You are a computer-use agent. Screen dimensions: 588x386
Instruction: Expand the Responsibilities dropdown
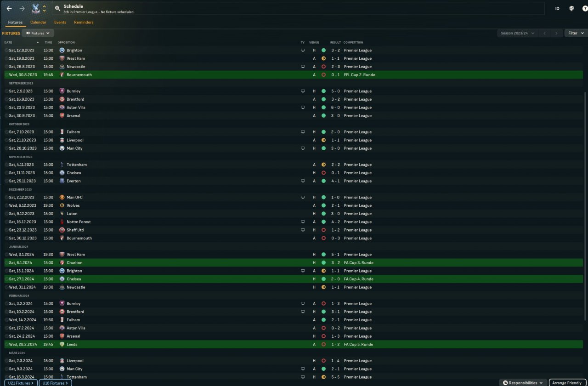coord(523,383)
